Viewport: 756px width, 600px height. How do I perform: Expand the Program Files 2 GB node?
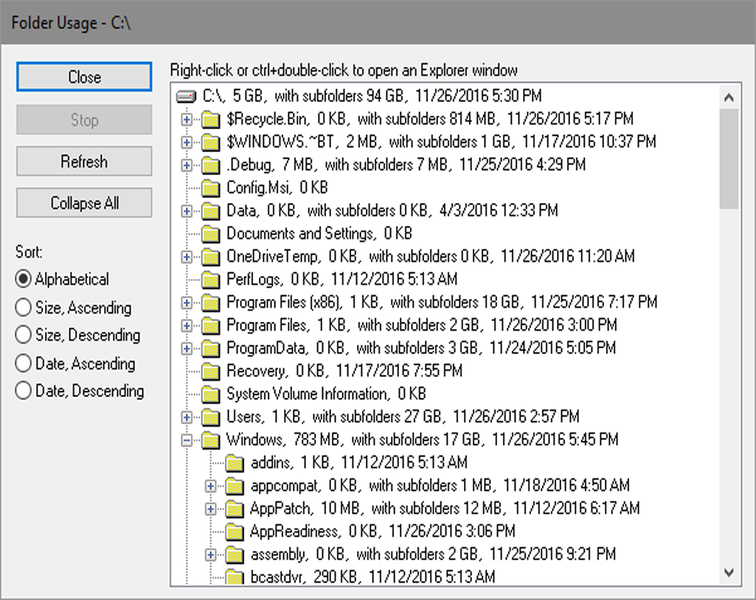(x=187, y=326)
